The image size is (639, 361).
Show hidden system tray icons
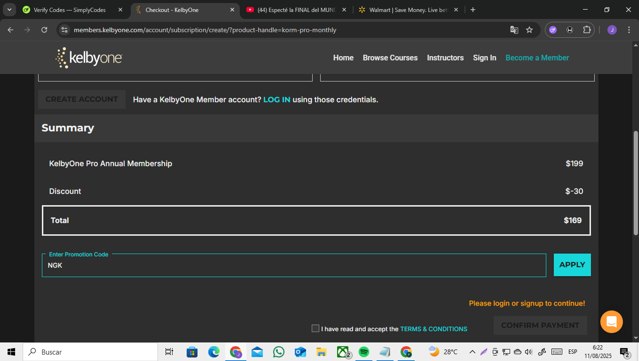tap(472, 352)
